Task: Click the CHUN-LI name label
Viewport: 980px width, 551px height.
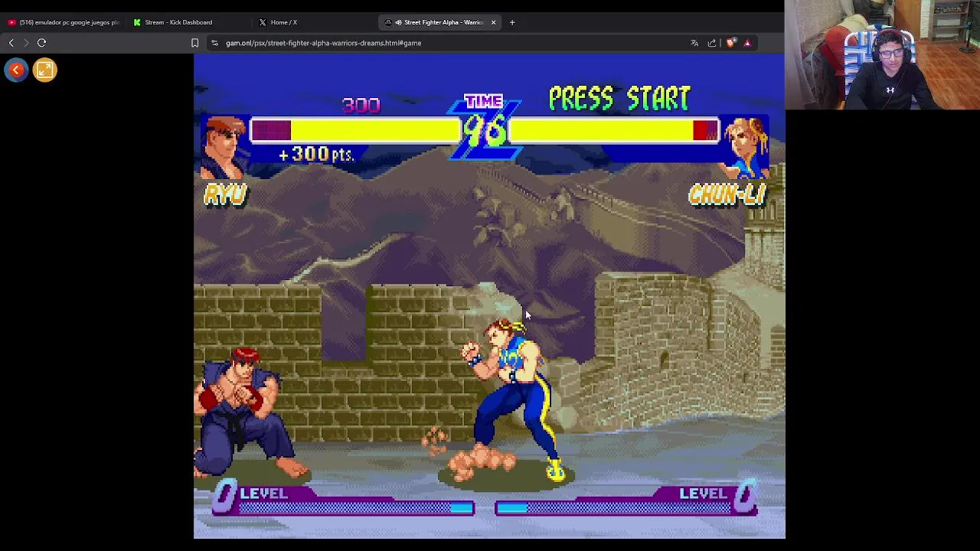Action: pyautogui.click(x=727, y=194)
